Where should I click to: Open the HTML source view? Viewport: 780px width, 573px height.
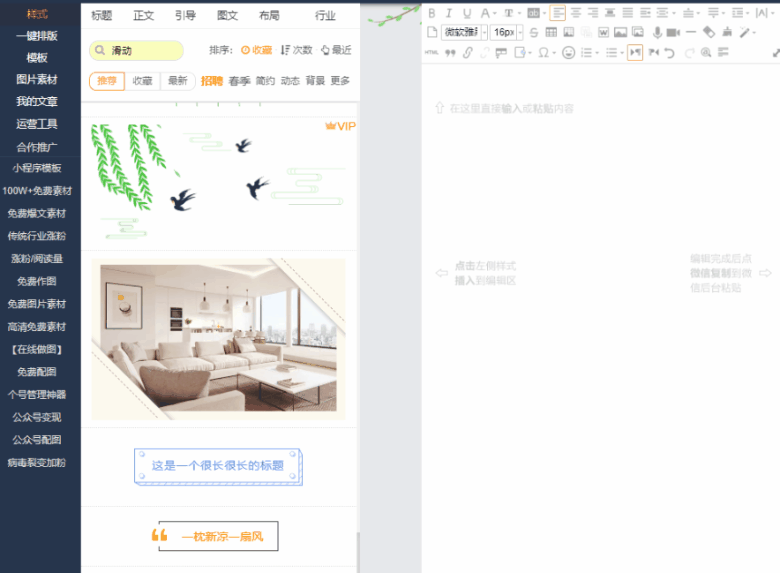(432, 53)
